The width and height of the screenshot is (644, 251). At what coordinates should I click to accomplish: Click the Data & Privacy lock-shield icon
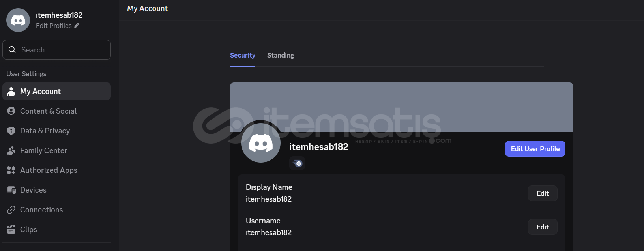[11, 131]
